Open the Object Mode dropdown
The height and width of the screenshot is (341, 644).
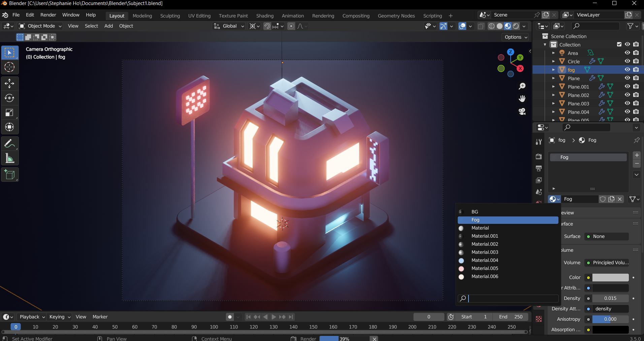[40, 26]
